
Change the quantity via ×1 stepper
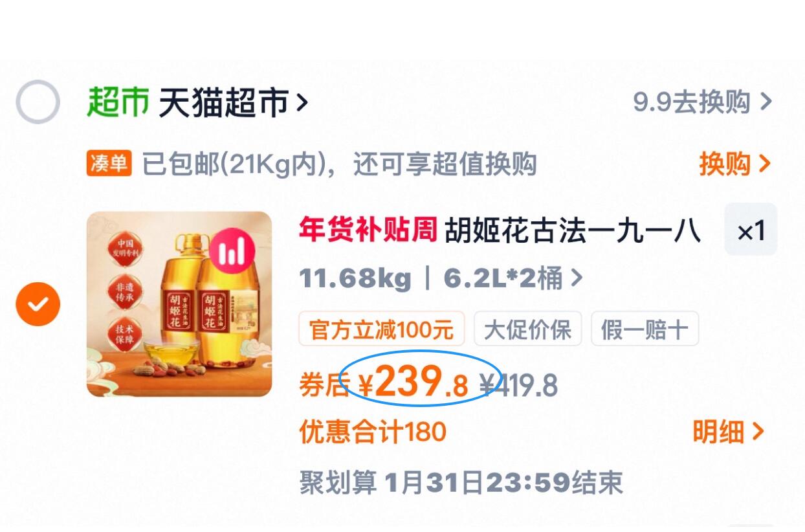pos(751,230)
